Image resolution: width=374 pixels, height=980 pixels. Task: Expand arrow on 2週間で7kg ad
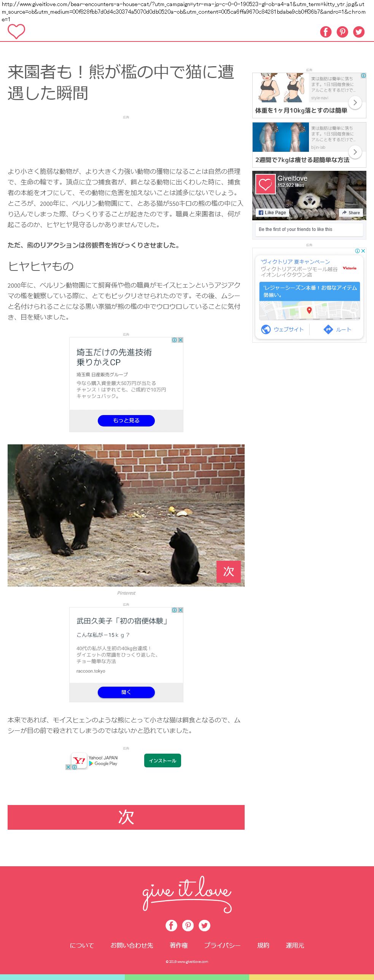355,152
